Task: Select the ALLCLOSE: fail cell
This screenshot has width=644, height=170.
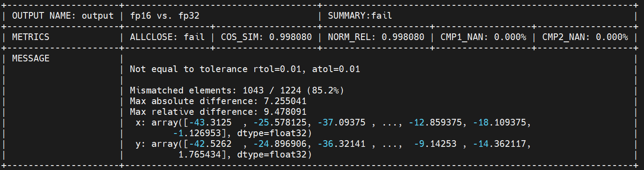Action: pos(167,37)
